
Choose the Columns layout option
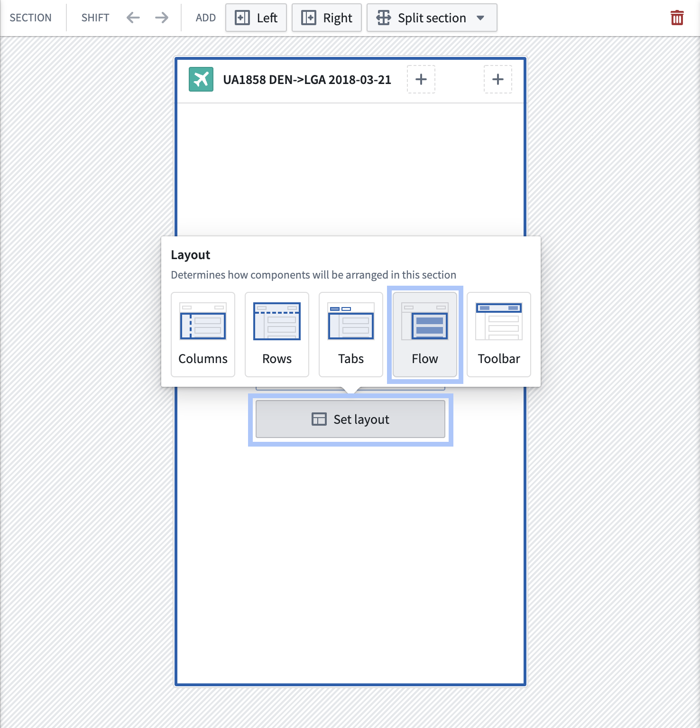[x=203, y=335]
